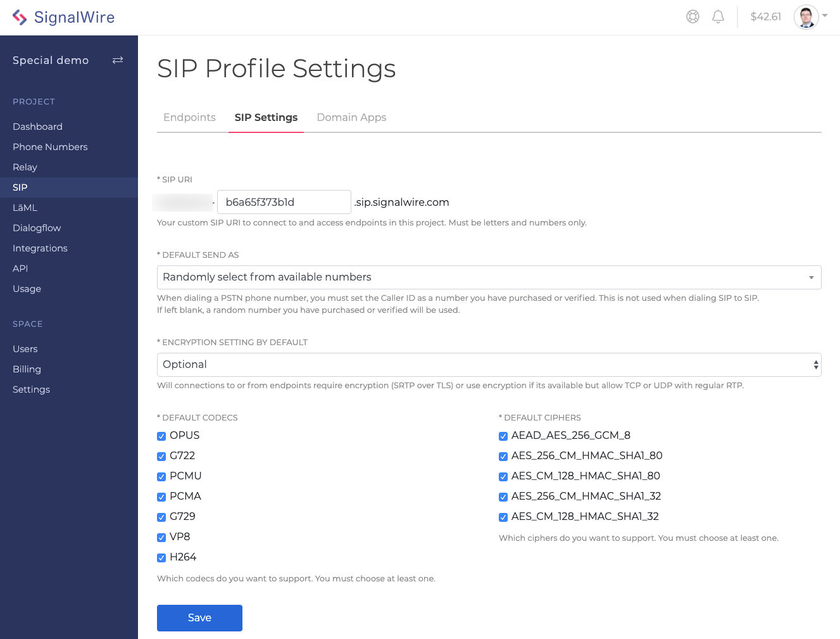Screen dimensions: 840x639
Task: Open Billing page
Action: [x=27, y=369]
